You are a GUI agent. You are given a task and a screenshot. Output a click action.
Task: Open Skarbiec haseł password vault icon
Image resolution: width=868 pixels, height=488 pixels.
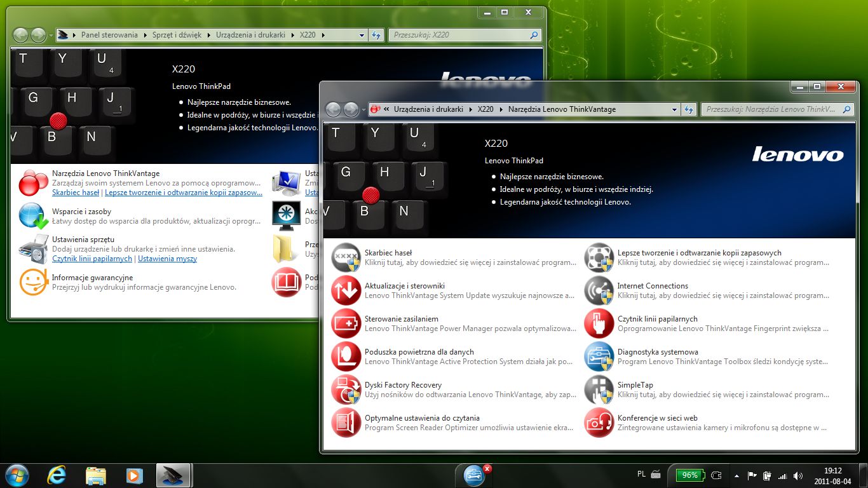[346, 258]
